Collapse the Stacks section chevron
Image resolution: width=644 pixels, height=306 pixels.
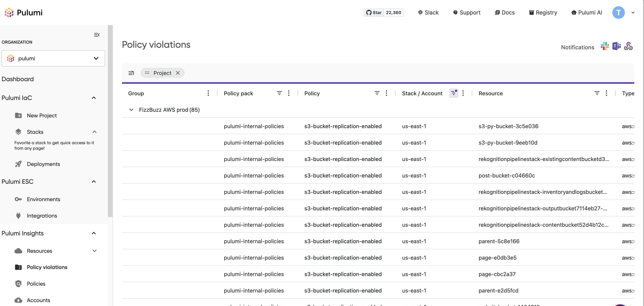point(95,132)
